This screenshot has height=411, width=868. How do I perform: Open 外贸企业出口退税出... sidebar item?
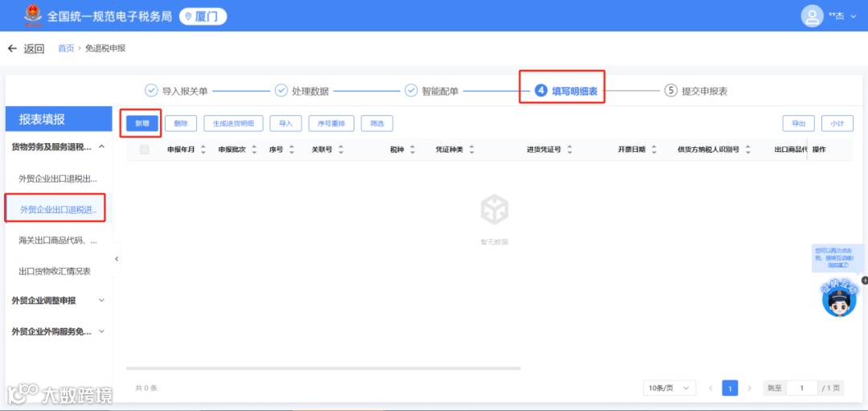point(58,179)
